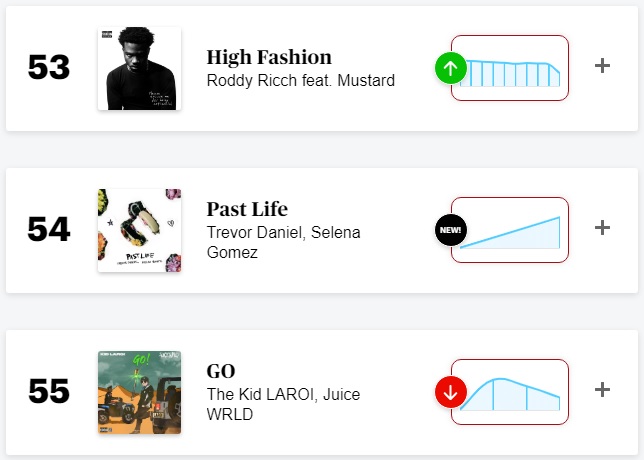Expand the Past Life row with plus
This screenshot has height=460, width=644.
point(602,228)
